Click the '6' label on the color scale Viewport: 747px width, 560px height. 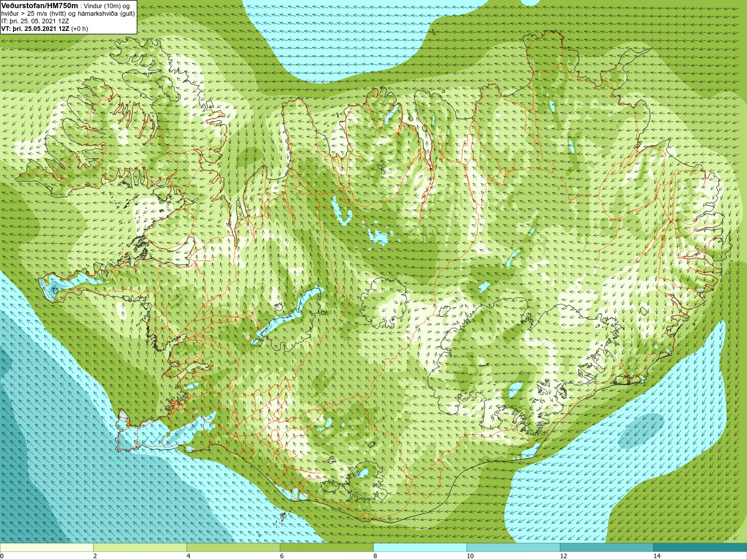tap(282, 556)
